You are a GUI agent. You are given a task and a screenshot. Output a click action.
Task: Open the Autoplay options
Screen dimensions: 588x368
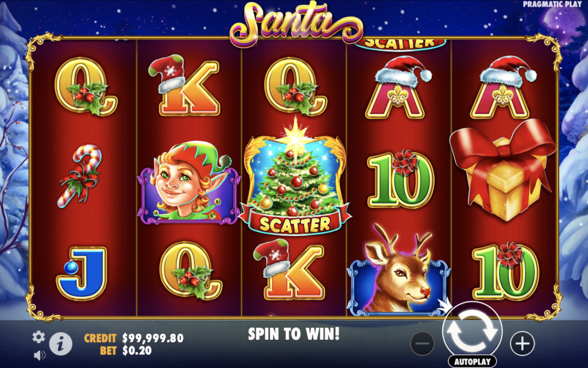[472, 362]
